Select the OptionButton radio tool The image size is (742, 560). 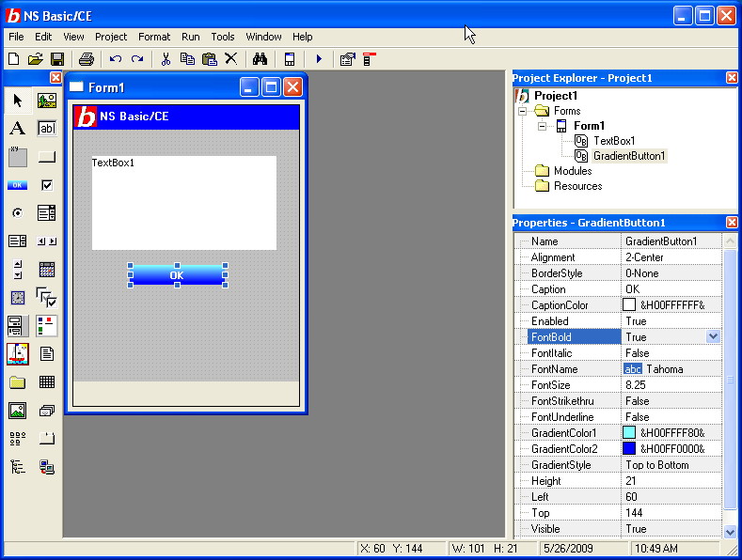pos(18,213)
